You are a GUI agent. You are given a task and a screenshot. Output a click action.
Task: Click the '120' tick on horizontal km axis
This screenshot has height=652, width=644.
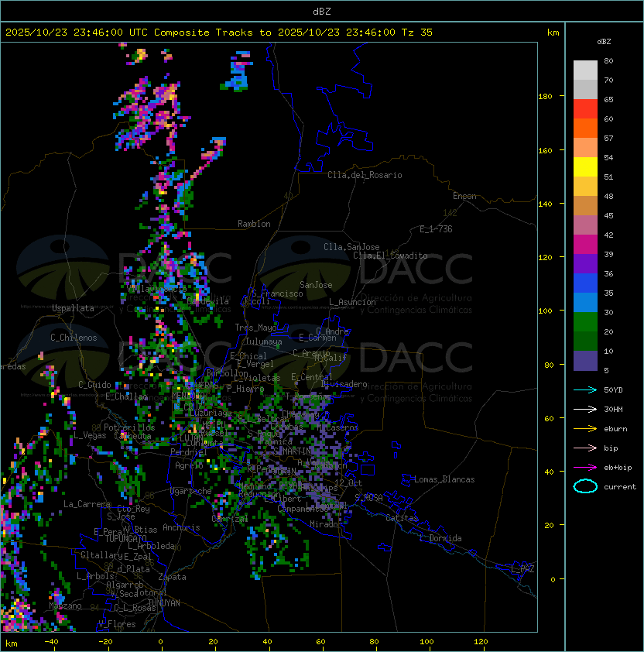click(x=481, y=642)
